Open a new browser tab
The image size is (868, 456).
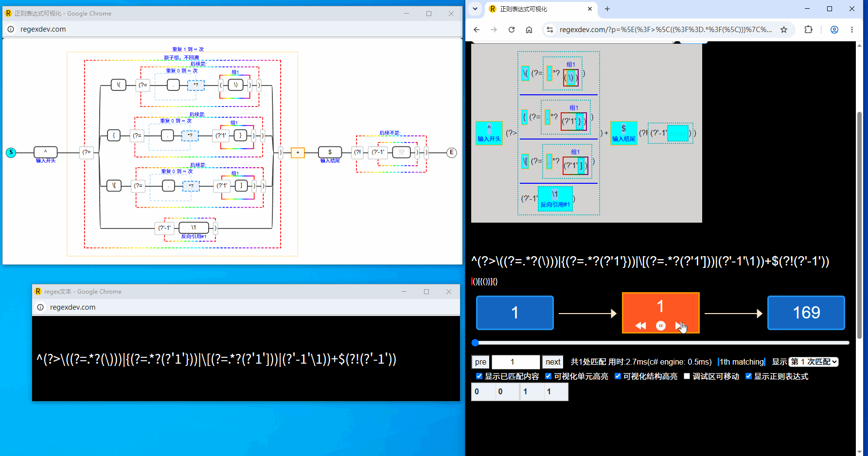607,9
